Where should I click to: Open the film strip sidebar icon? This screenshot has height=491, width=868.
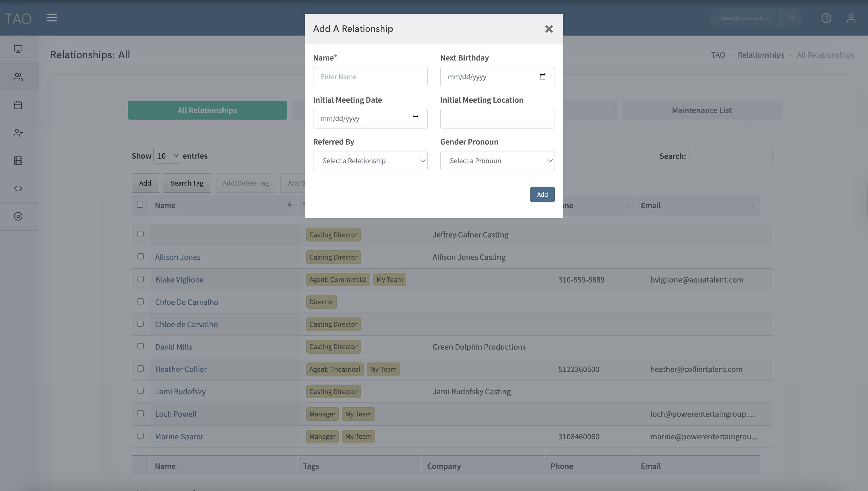(18, 161)
